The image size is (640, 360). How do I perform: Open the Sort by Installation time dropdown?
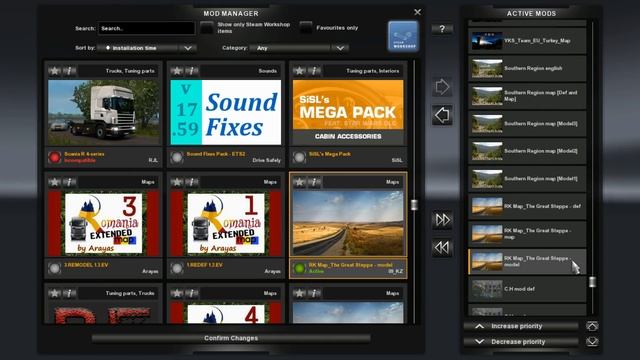(x=147, y=48)
